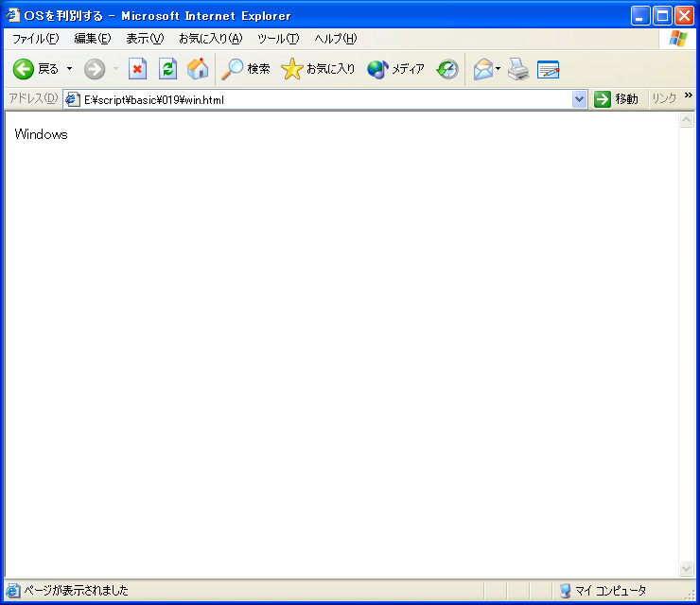The image size is (700, 605).
Task: Click the Windows text on the page
Action: (x=41, y=134)
